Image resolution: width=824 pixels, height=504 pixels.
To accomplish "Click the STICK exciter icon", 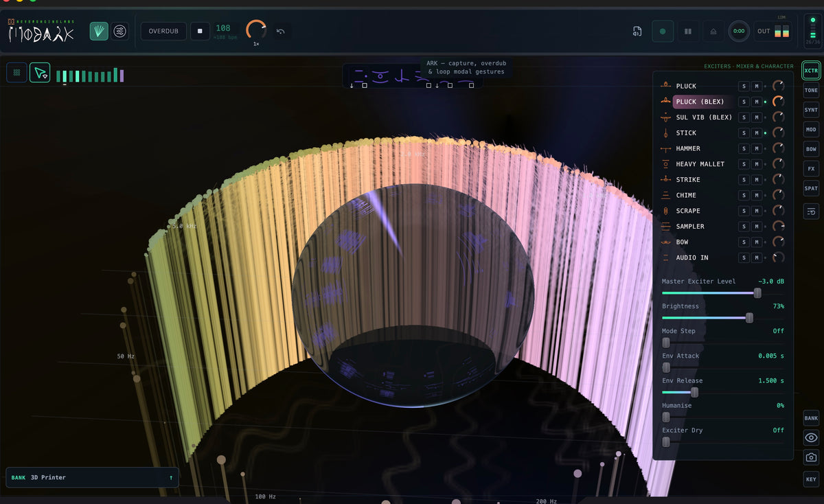I will point(665,133).
